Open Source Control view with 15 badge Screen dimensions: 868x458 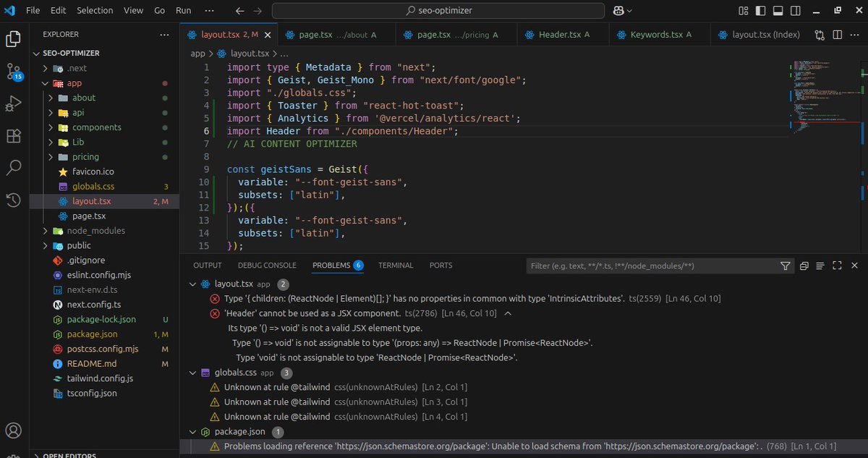(x=13, y=71)
